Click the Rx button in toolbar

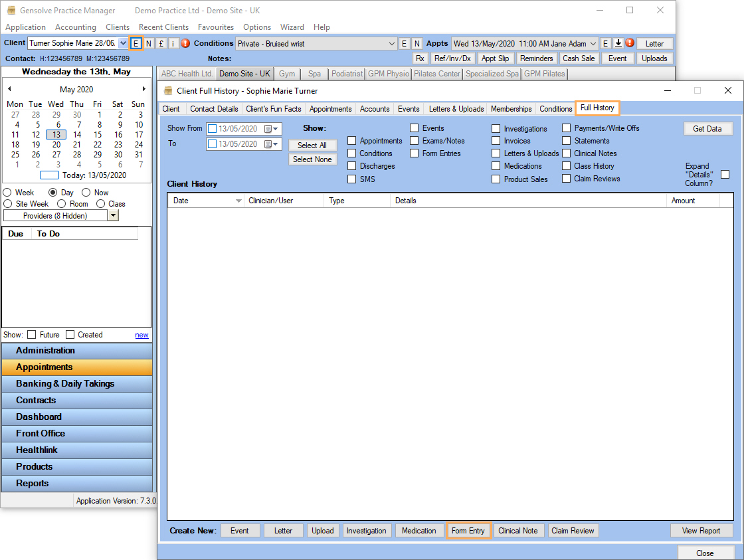pyautogui.click(x=420, y=58)
